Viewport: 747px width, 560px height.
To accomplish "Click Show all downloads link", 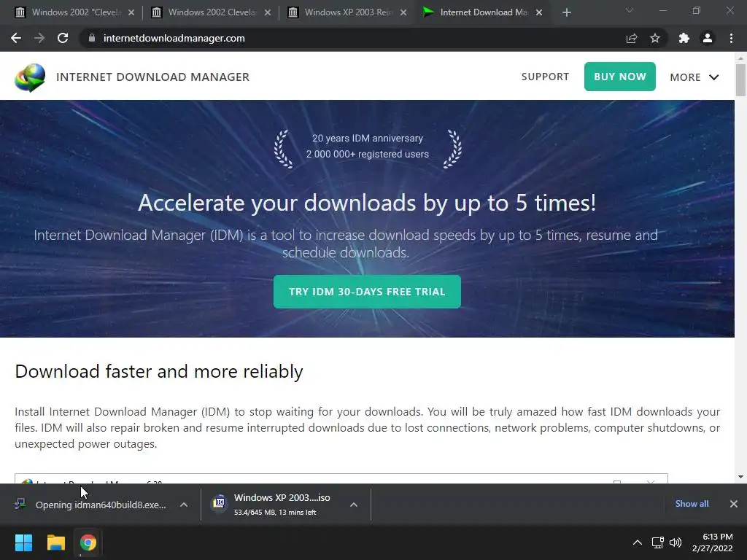I will pos(692,504).
